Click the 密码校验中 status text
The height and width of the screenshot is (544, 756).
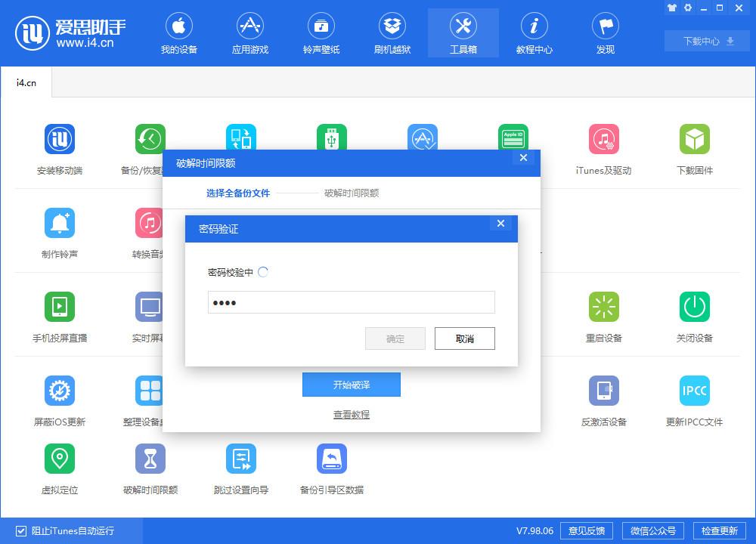pyautogui.click(x=231, y=272)
